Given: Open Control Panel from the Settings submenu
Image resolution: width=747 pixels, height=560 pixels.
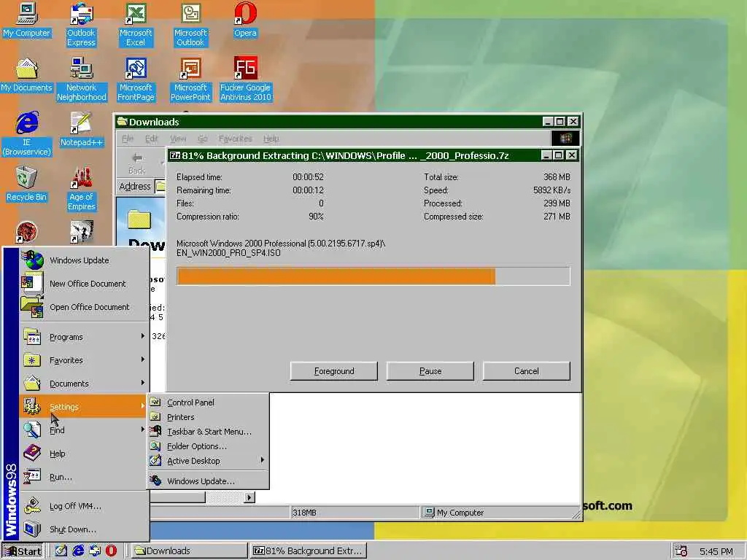Looking at the screenshot, I should coord(208,402).
